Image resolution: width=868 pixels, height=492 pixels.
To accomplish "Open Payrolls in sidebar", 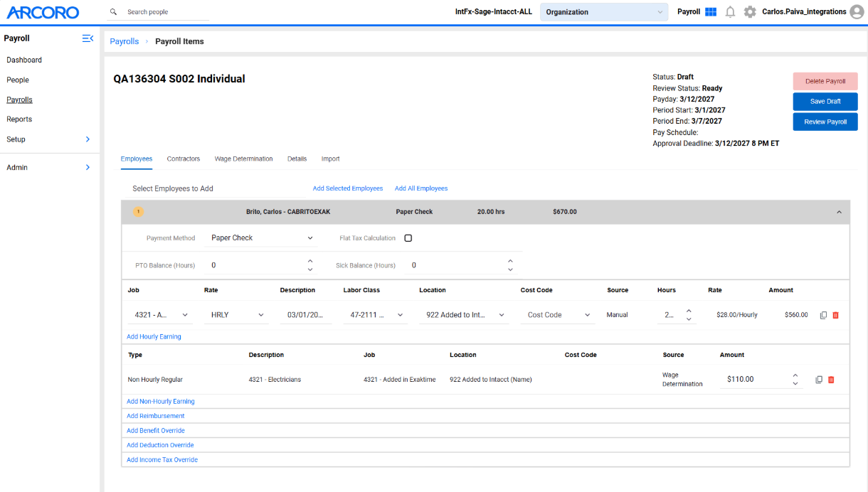I will pyautogui.click(x=19, y=100).
